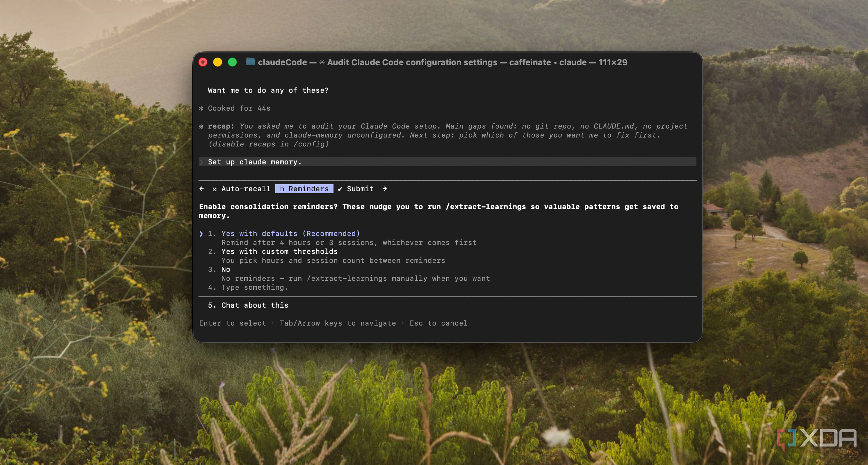This screenshot has width=868, height=465.
Task: Click the right arrow after Submit
Action: click(385, 189)
